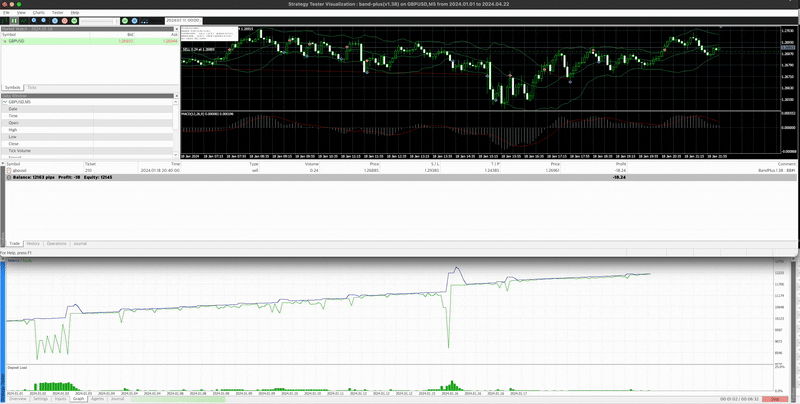The width and height of the screenshot is (800, 404).
Task: Open the Agents tab in Strategy Tester
Action: tap(97, 399)
